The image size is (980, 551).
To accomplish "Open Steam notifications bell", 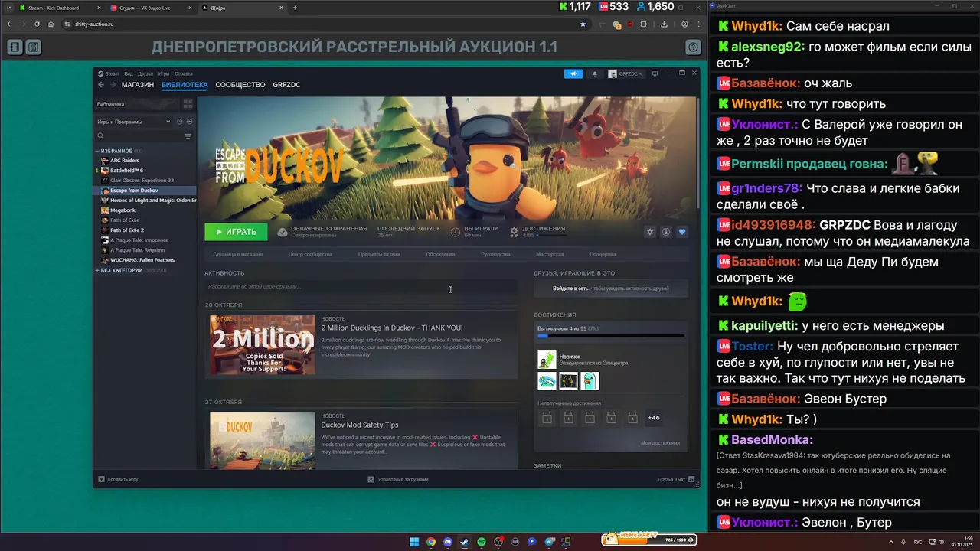I will [595, 73].
